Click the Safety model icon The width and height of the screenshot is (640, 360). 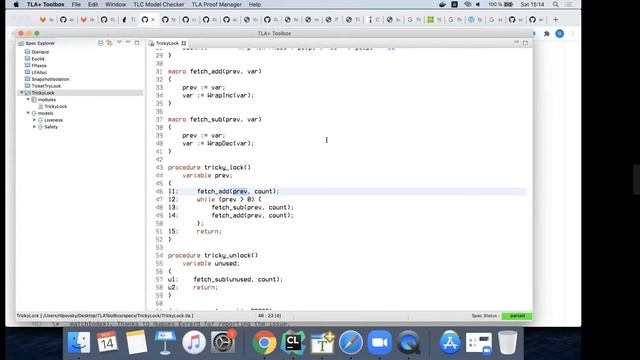(x=40, y=127)
